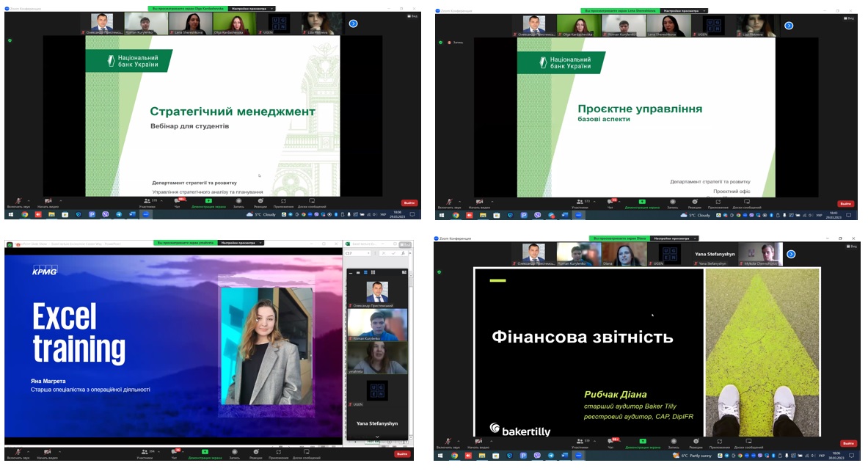Expand audio options arrow in Стратегічний менеджмент window
Image resolution: width=868 pixels, height=474 pixels.
29,200
